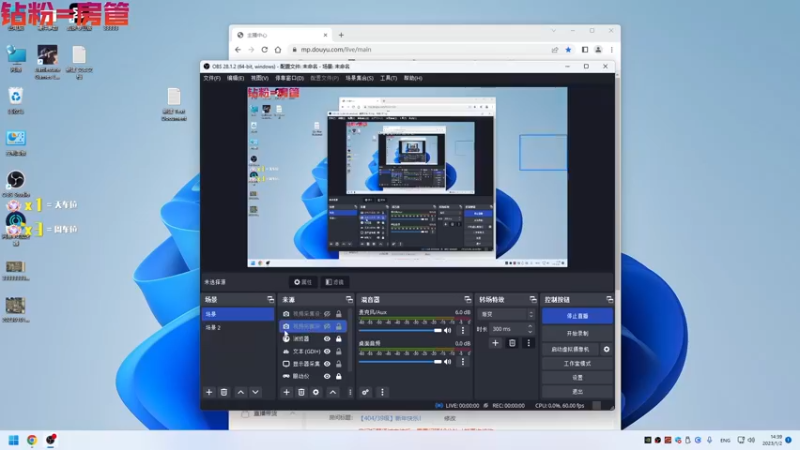This screenshot has width=800, height=450.
Task: Toggle lock on 显示器采集 source
Action: click(338, 364)
